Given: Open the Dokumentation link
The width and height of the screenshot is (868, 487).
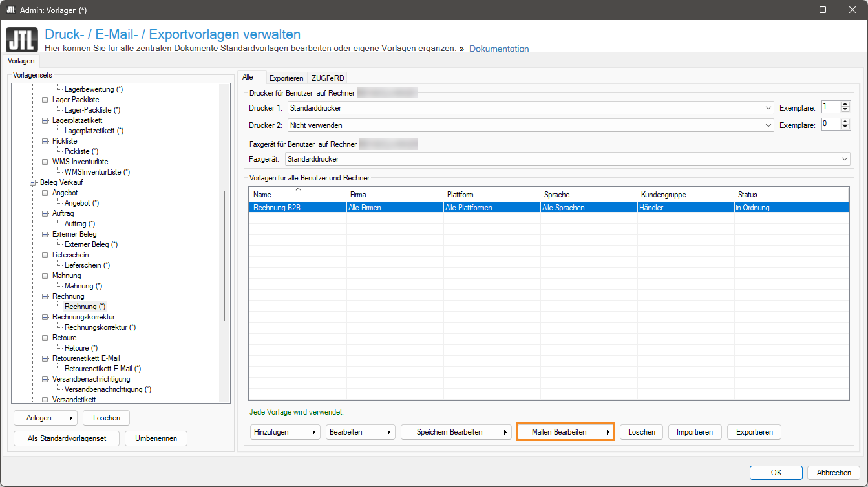Looking at the screenshot, I should (498, 49).
